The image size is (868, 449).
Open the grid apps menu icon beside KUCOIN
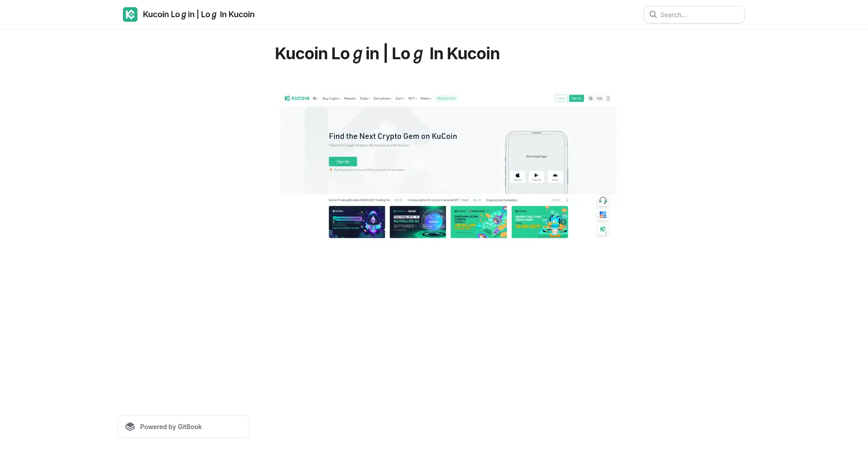315,98
